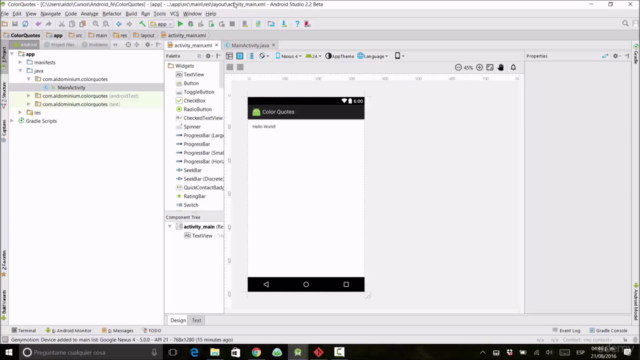Click the Paste icon in toolbar

[82, 24]
